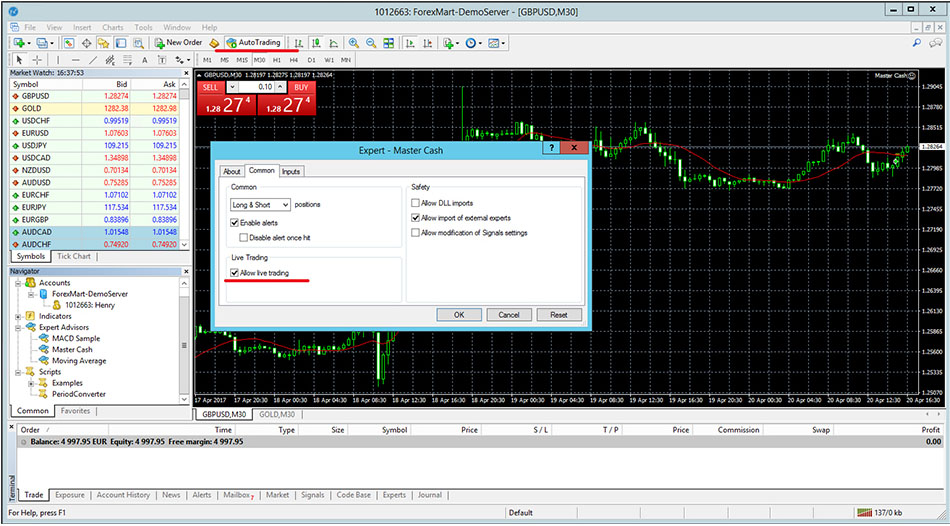950x526 pixels.
Task: Toggle the Navigator star-folder toolbar icon
Action: click(x=104, y=43)
